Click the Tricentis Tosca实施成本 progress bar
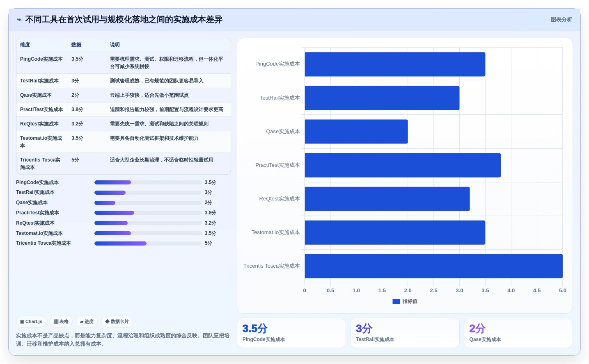 click(x=148, y=243)
